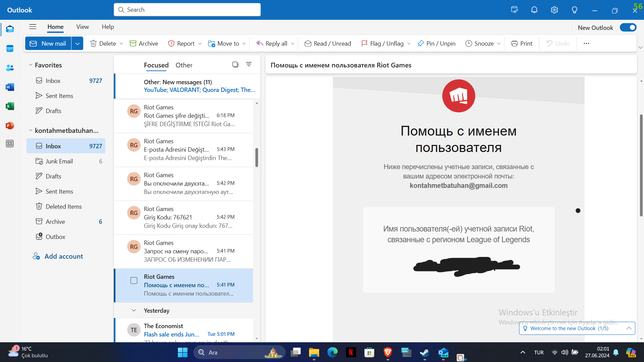Open File Explorer from the taskbar
Viewport: 644px width, 362px height.
(314, 352)
